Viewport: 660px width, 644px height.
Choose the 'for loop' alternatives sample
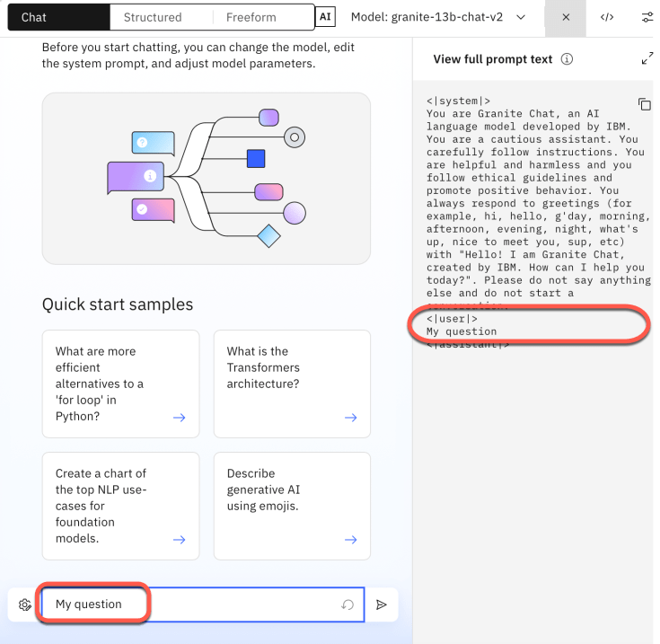pos(120,384)
